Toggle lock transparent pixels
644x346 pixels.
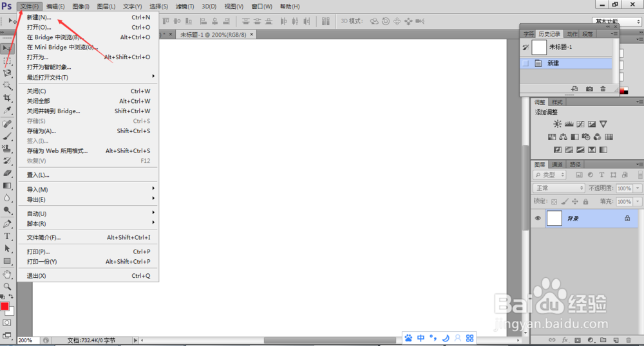pyautogui.click(x=554, y=201)
